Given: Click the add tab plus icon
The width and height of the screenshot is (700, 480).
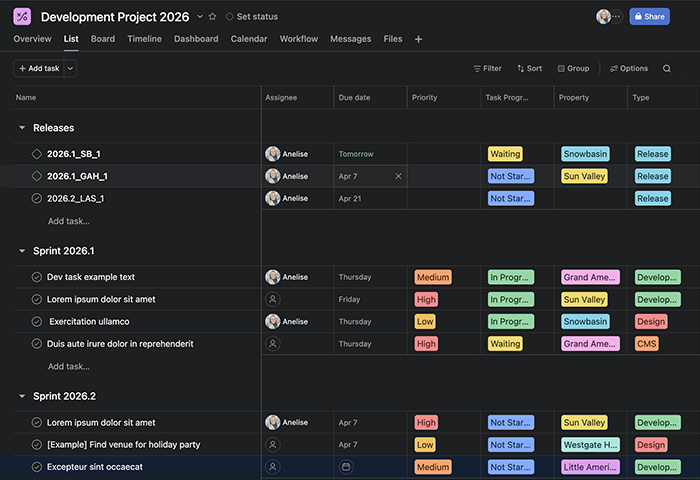Looking at the screenshot, I should [x=418, y=39].
